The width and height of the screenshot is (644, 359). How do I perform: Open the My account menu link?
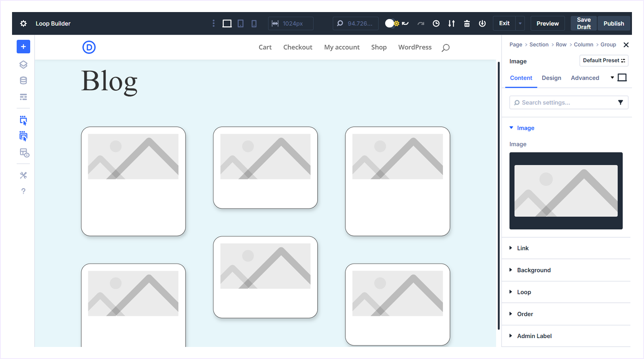(342, 47)
